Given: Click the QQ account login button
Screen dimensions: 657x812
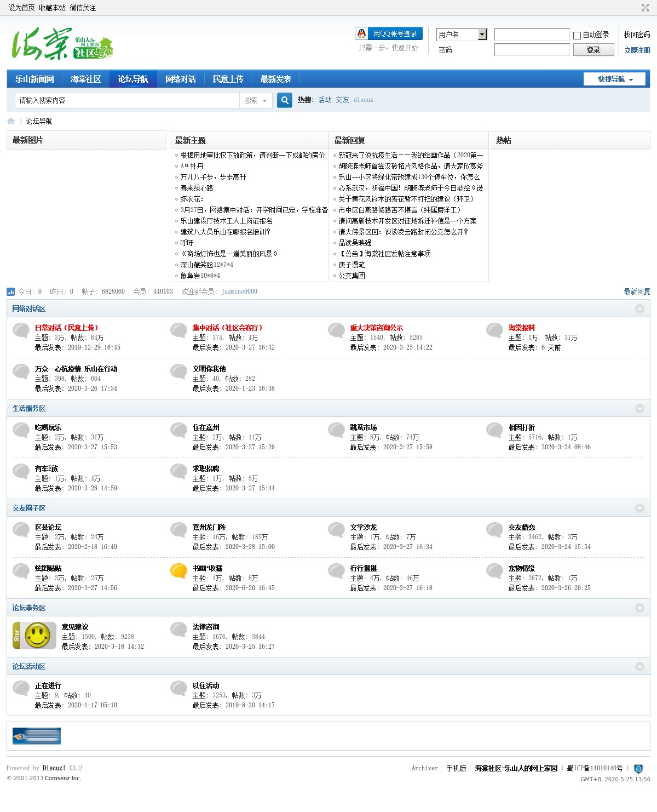Looking at the screenshot, I should [x=389, y=33].
